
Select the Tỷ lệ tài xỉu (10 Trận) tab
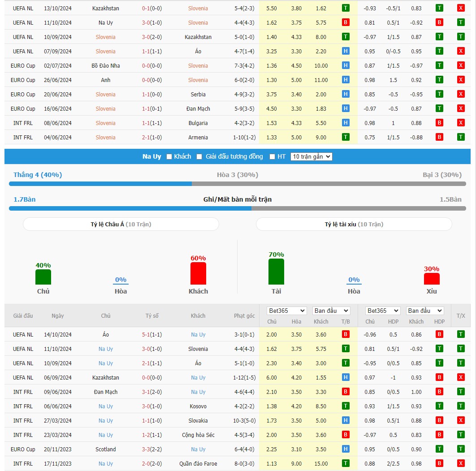pos(354,224)
